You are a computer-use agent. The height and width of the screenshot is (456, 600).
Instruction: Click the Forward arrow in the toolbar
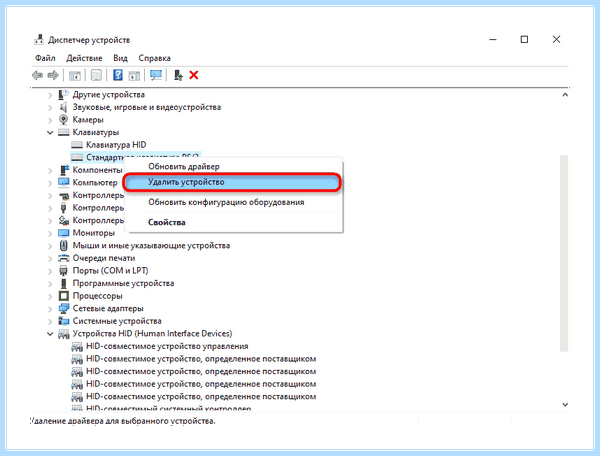pos(53,75)
